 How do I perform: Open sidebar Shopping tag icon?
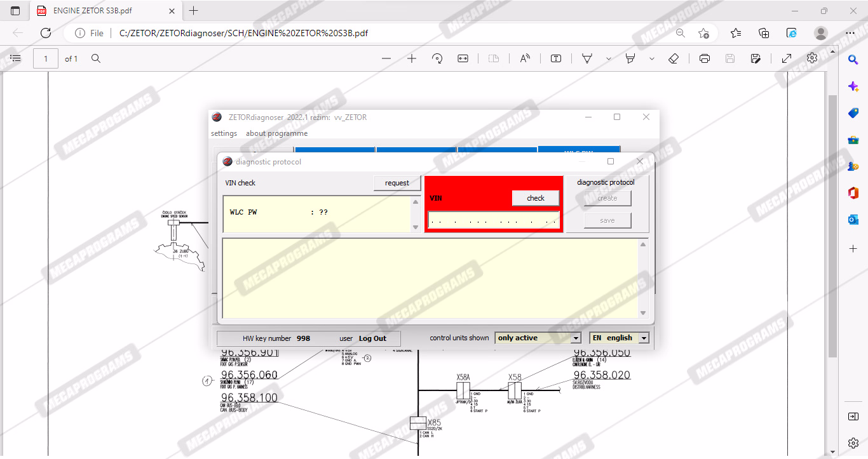tap(853, 113)
